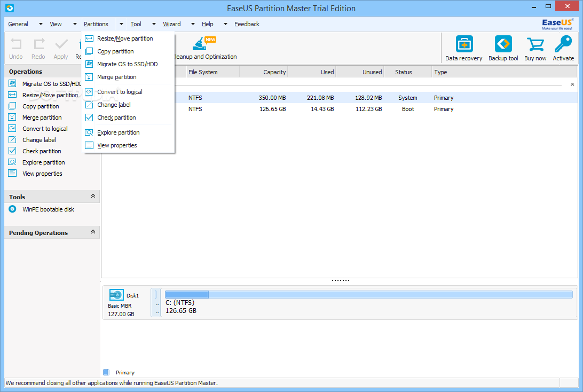
Task: Collapse the Pending Operations section
Action: point(93,232)
